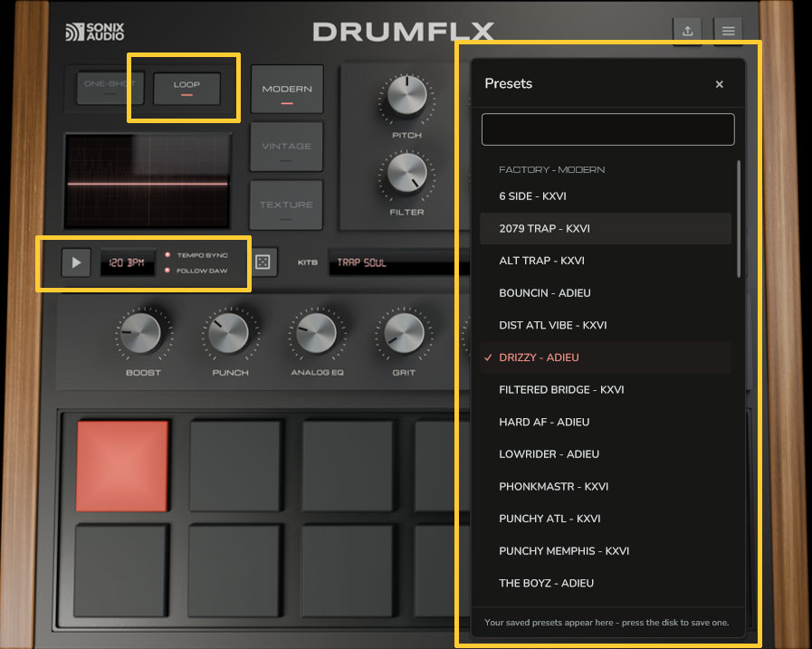The height and width of the screenshot is (649, 812).
Task: Close the Presets panel
Action: coord(720,84)
